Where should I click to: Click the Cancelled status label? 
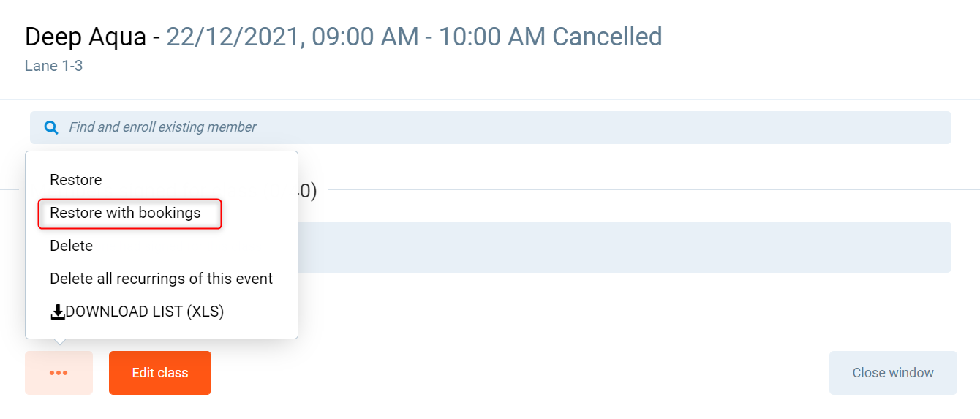click(607, 37)
